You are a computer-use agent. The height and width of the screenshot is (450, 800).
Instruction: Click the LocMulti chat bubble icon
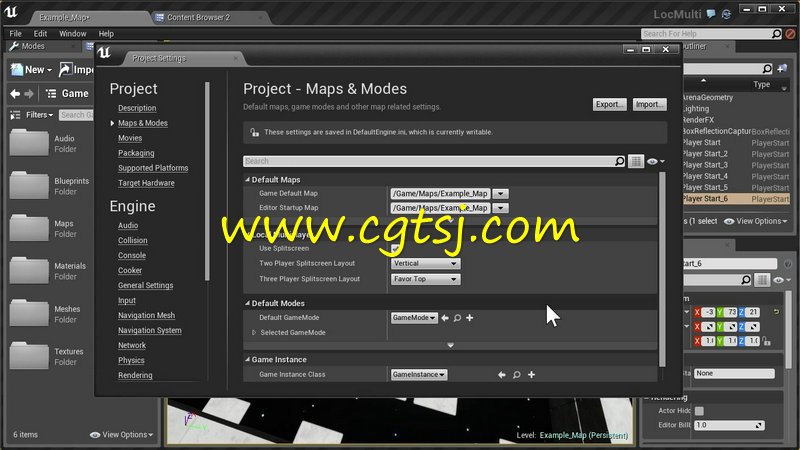pos(711,14)
